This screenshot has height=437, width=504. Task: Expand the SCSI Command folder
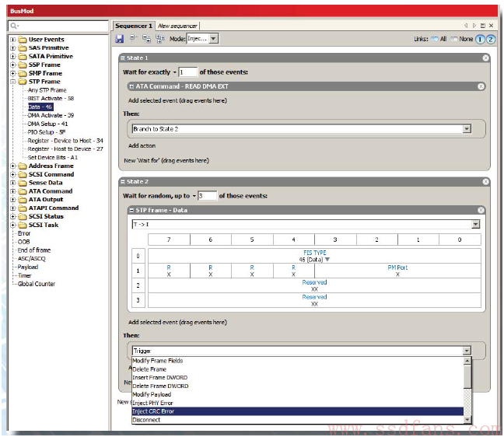click(x=13, y=174)
